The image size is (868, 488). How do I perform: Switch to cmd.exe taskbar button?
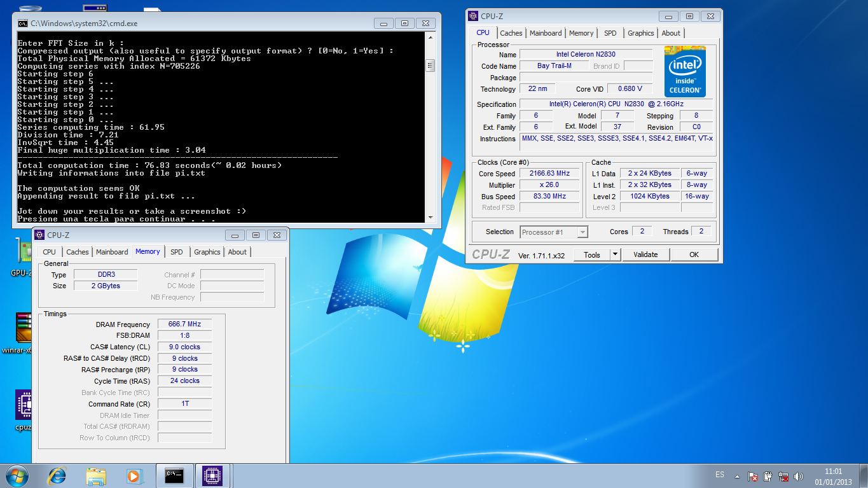174,475
